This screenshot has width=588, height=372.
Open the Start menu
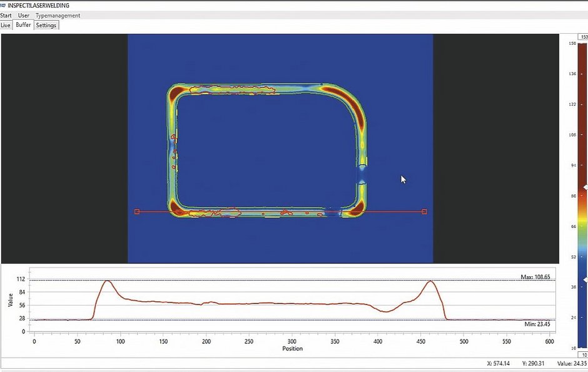(6, 15)
